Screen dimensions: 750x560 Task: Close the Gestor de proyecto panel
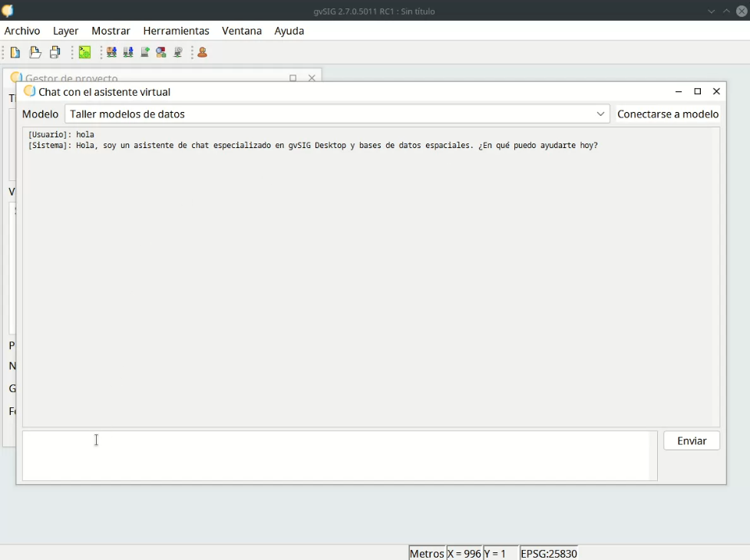point(312,78)
